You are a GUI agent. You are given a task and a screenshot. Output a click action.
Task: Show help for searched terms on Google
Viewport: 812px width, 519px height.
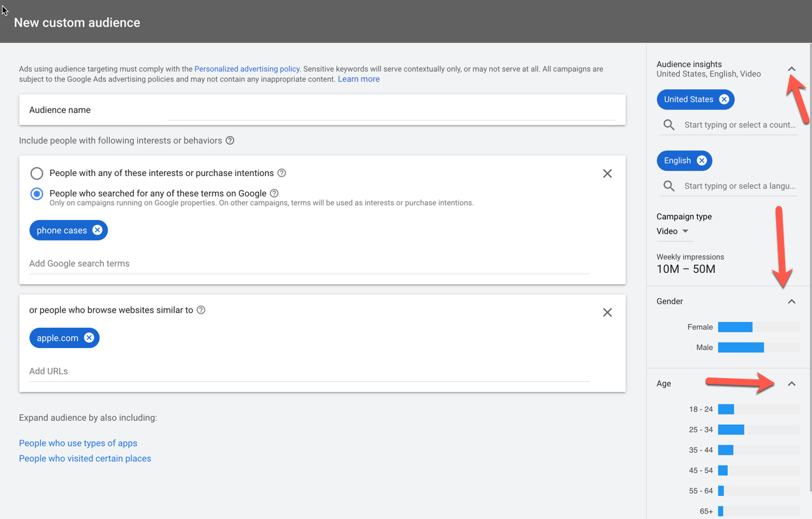[x=274, y=193]
